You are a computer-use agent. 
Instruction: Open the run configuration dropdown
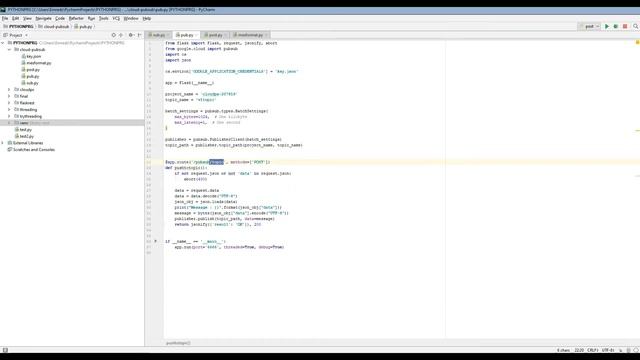point(589,27)
